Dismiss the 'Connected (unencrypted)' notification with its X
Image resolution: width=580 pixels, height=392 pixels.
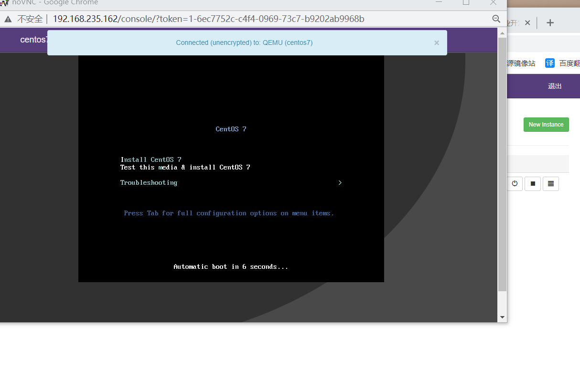click(x=436, y=42)
